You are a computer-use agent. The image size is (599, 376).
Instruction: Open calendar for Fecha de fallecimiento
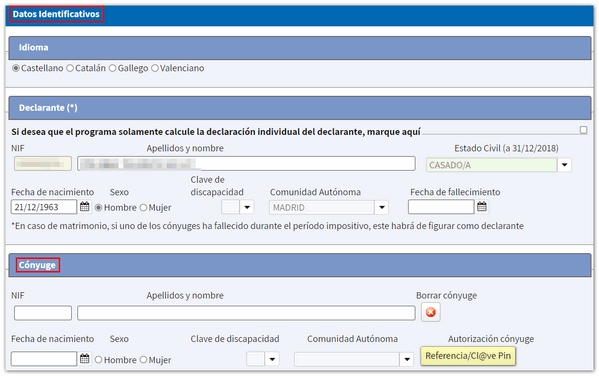point(482,207)
